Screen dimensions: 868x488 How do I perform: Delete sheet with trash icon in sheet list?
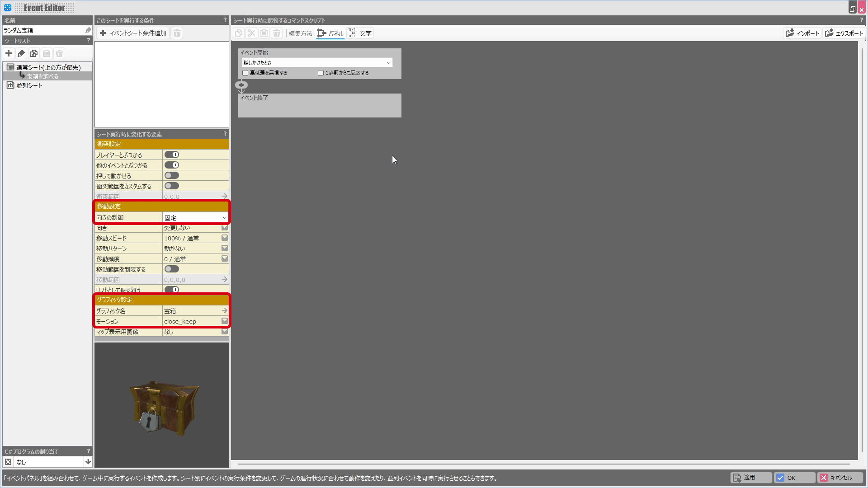pyautogui.click(x=59, y=53)
